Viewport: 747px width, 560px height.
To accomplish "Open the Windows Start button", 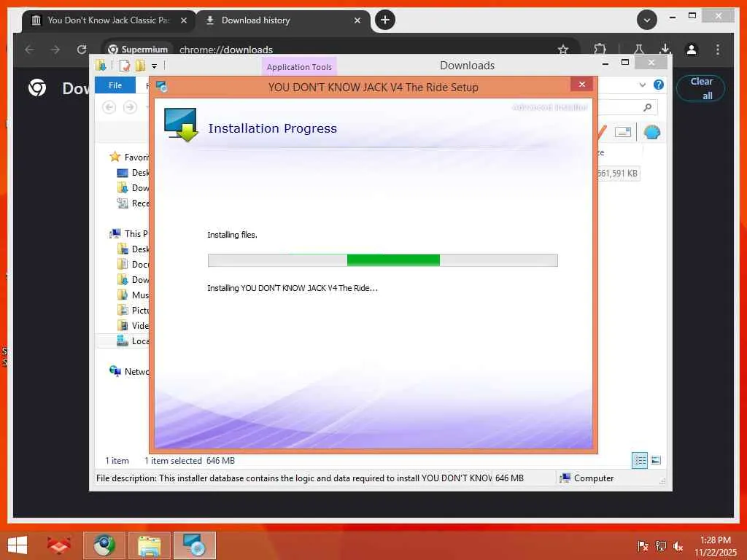I will coord(18,545).
